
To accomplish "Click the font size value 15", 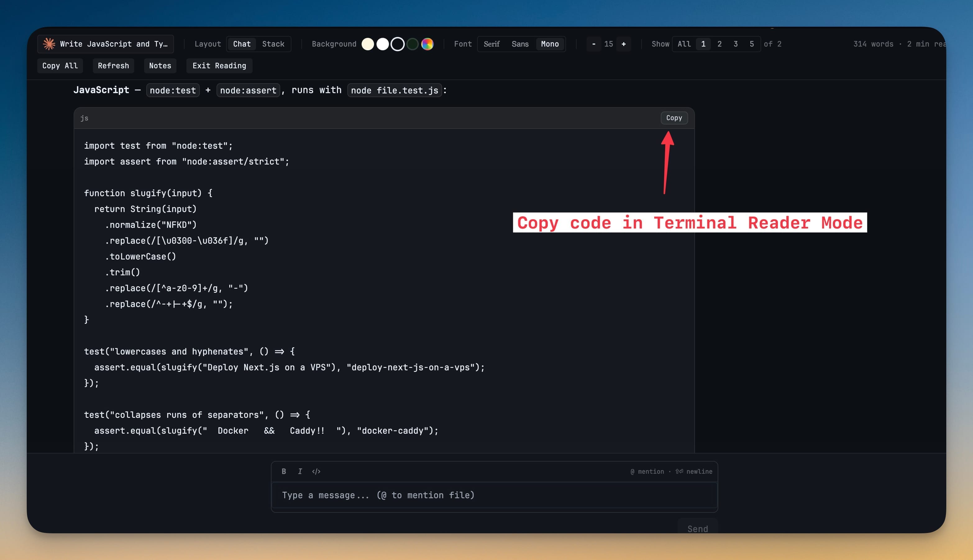I will (x=609, y=44).
